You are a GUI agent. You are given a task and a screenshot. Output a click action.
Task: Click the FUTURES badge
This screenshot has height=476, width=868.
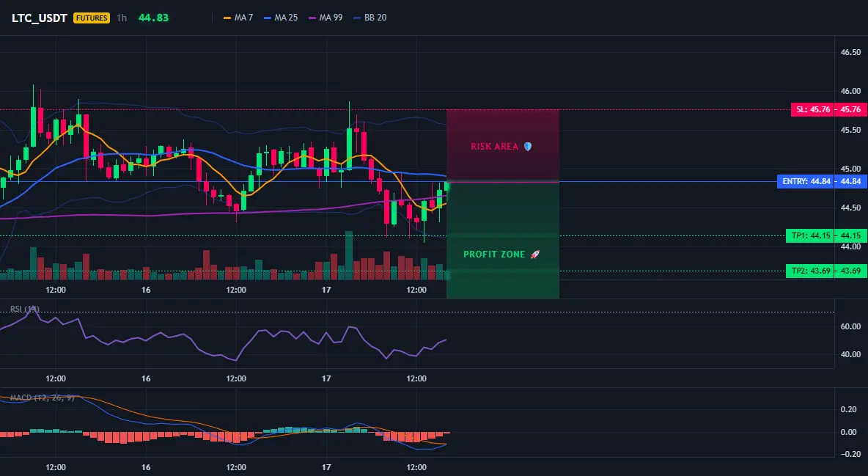tap(92, 18)
